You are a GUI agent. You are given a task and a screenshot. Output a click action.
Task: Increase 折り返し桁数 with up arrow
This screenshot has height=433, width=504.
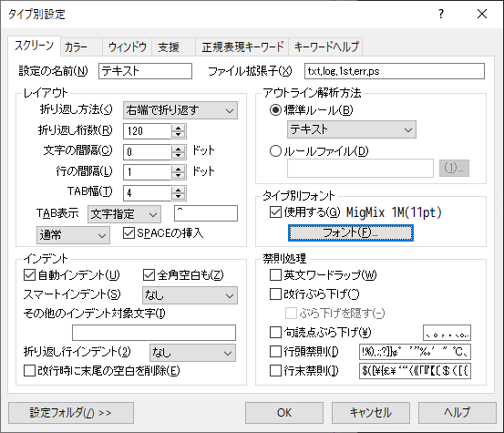point(178,128)
